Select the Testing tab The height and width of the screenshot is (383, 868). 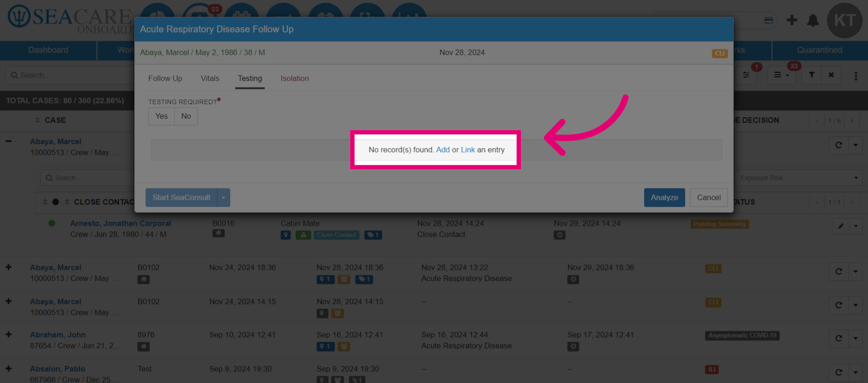click(x=250, y=78)
